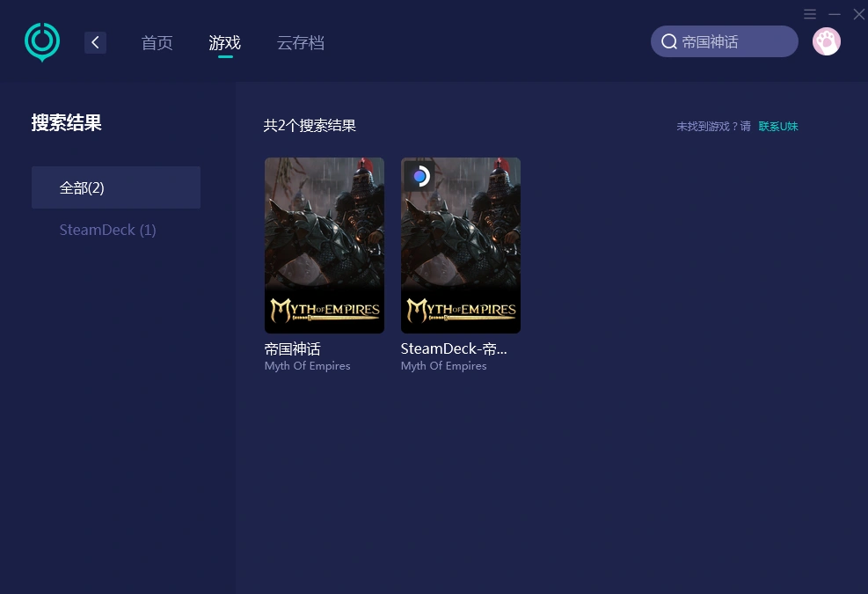Screen dimensions: 868x594
Task: Click the 搜索结果 sidebar heading
Action: coord(67,123)
